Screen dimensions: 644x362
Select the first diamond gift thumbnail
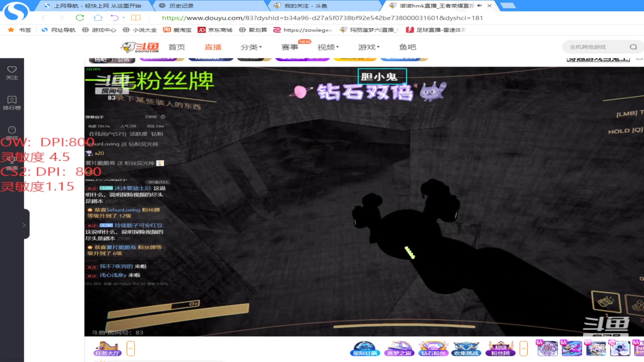[547, 348]
